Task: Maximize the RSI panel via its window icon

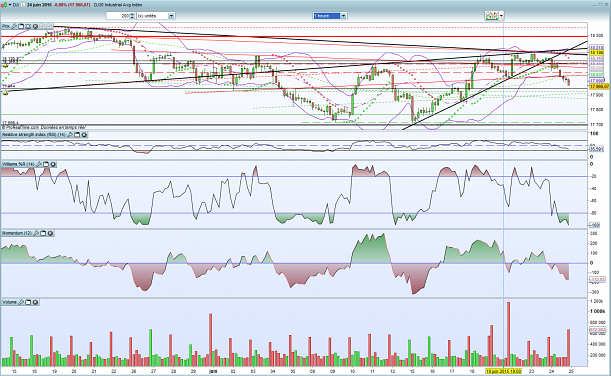Action: (77, 134)
